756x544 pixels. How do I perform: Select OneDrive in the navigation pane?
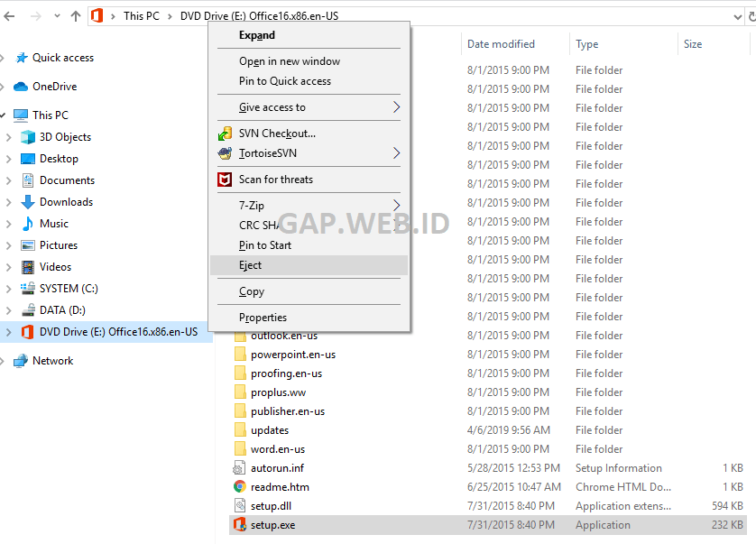pos(54,87)
